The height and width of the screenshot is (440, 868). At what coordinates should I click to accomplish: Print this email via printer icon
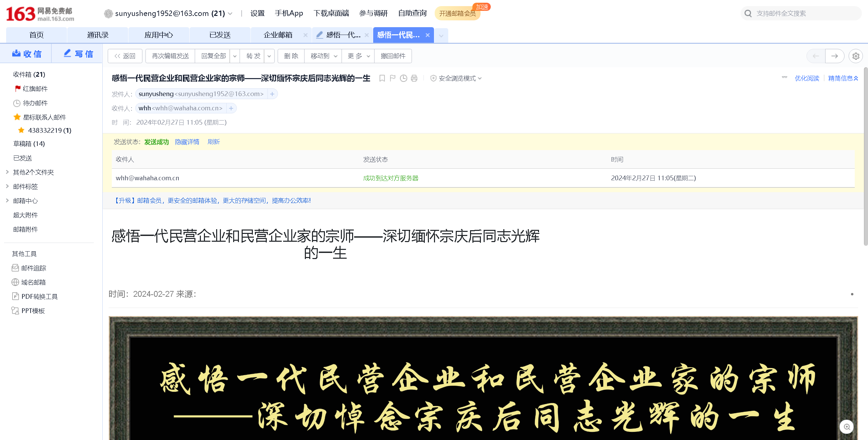(x=414, y=78)
